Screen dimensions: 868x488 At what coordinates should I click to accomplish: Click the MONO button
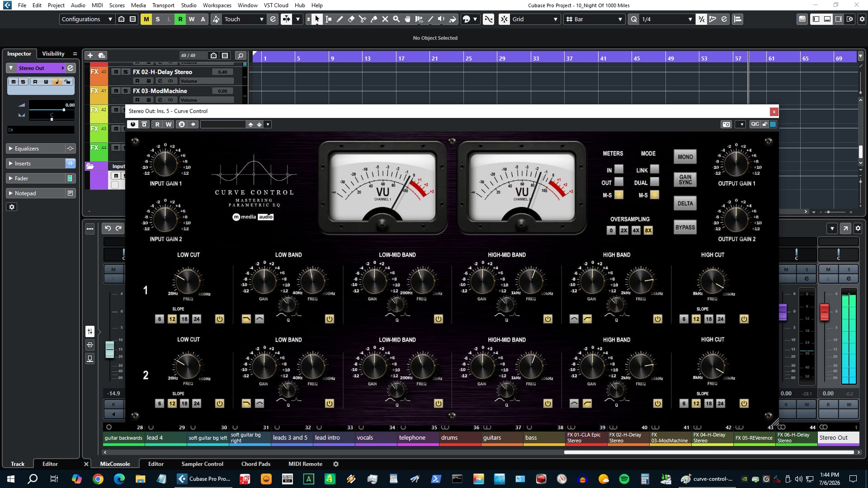coord(685,157)
